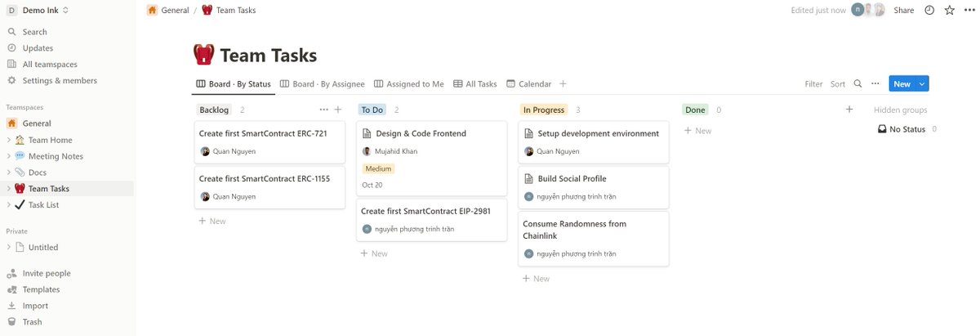This screenshot has height=336, width=980.
Task: Expand the Untitled private page
Action: (8, 247)
